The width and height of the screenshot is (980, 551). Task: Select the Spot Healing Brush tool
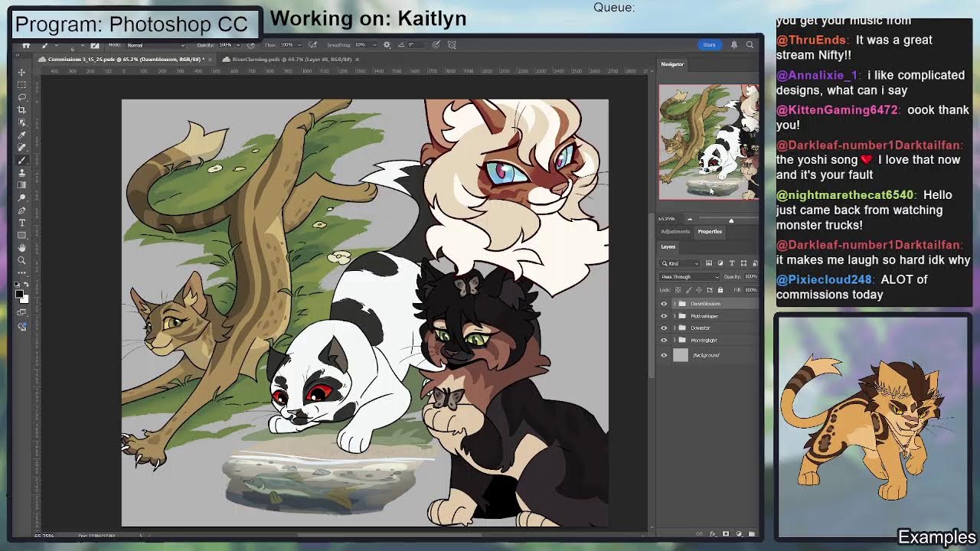[21, 147]
